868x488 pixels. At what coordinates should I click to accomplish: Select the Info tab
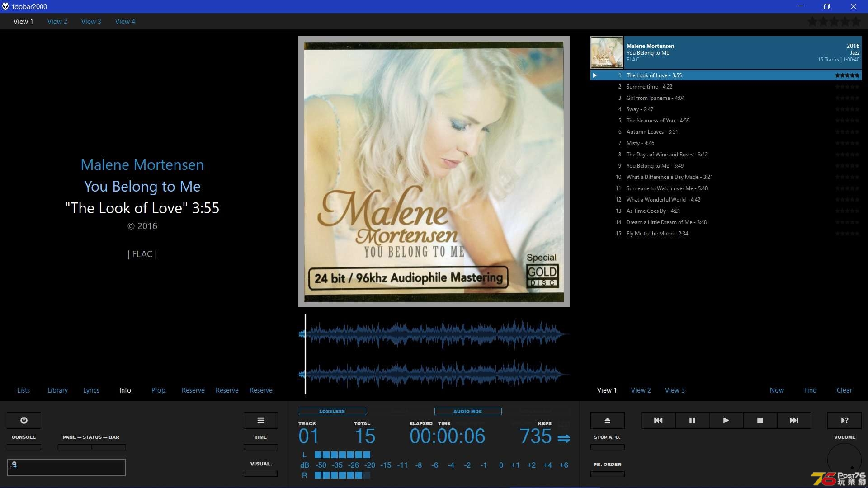125,390
